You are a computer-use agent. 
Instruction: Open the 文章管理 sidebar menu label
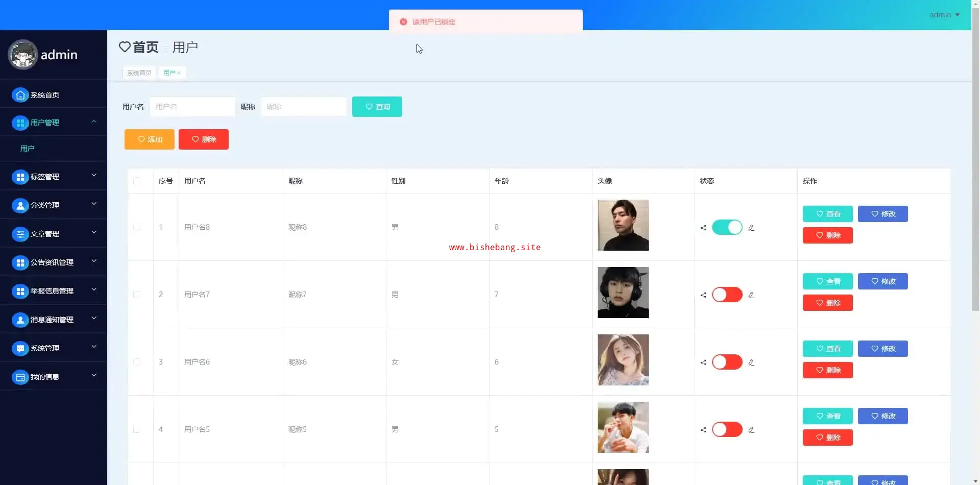(x=45, y=234)
